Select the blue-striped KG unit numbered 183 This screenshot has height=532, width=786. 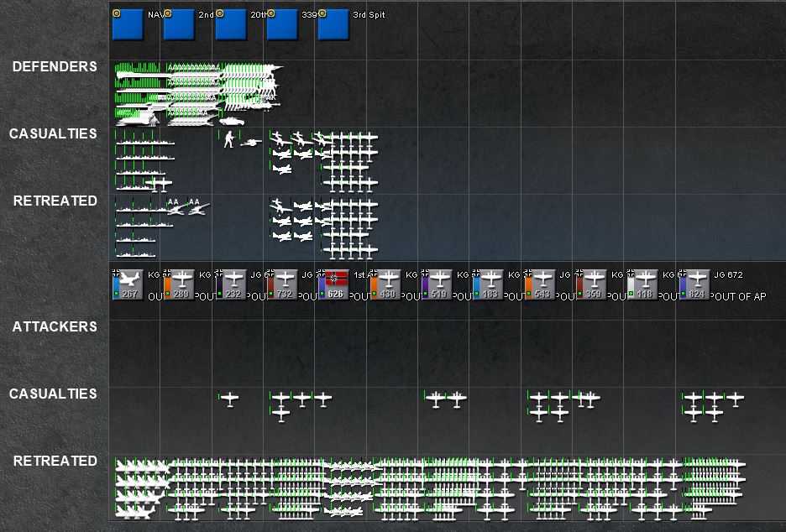(488, 284)
